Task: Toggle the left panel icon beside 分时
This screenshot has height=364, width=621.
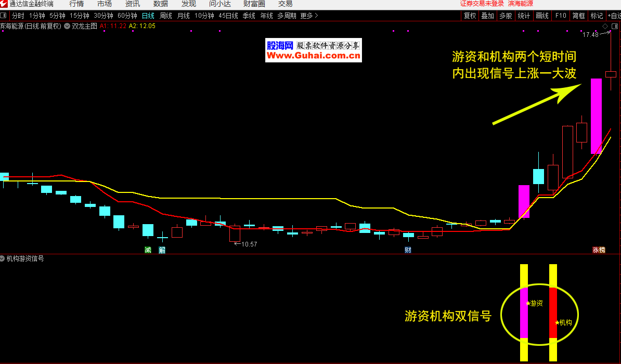Action: 4,16
